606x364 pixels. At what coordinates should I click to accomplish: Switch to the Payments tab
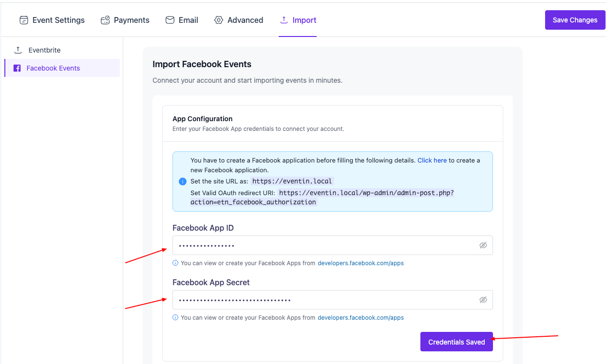(x=132, y=20)
